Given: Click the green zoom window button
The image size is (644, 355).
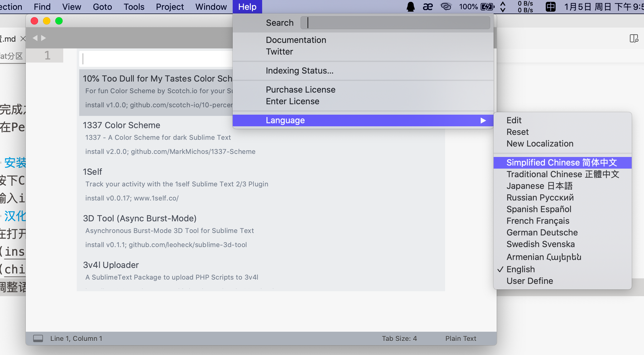Looking at the screenshot, I should point(59,21).
